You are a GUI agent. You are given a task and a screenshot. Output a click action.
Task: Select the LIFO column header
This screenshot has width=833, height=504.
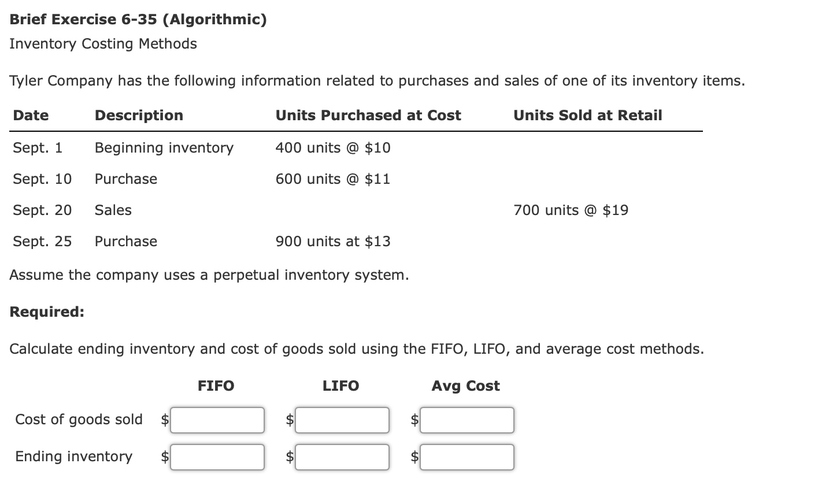pyautogui.click(x=340, y=386)
